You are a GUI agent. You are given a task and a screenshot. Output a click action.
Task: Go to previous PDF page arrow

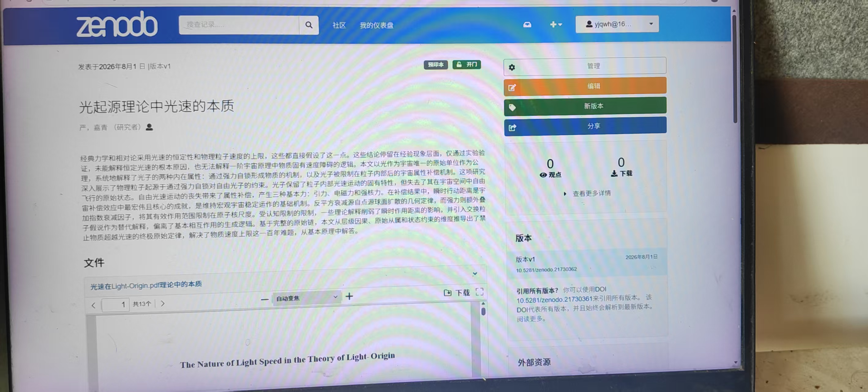[93, 305]
